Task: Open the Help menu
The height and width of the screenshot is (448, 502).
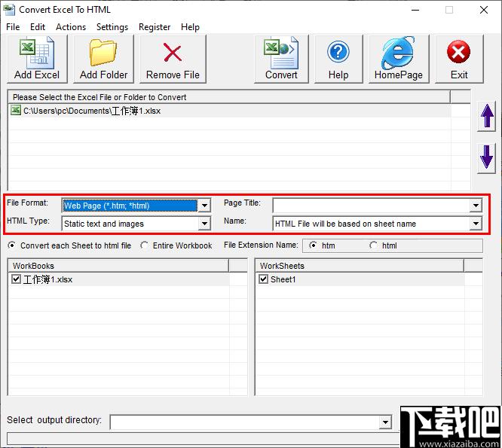Action: click(190, 27)
